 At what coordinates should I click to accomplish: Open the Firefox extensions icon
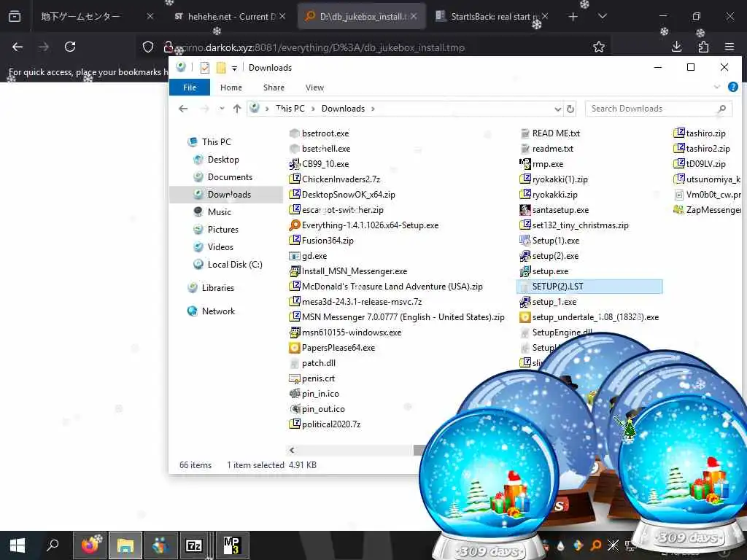(x=703, y=47)
